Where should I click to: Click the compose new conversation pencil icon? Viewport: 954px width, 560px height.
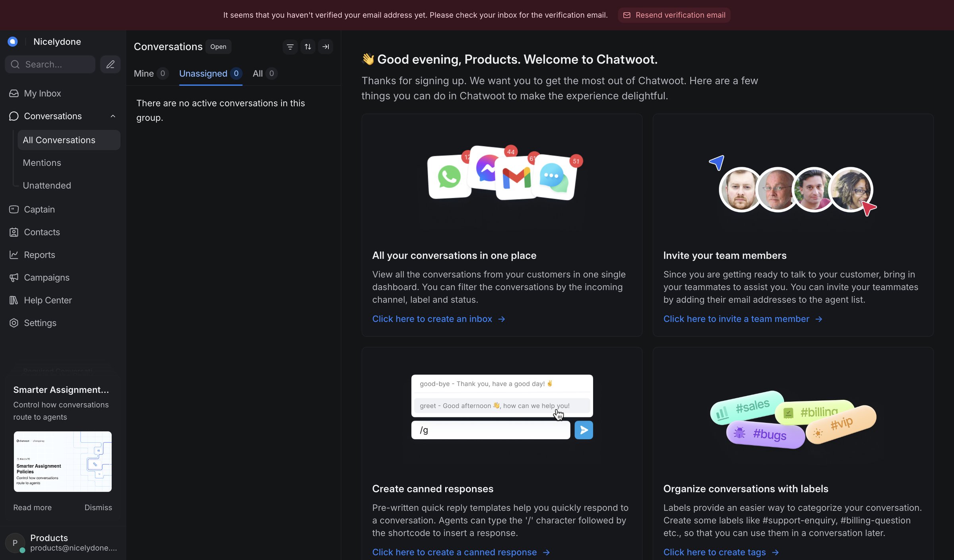[110, 64]
